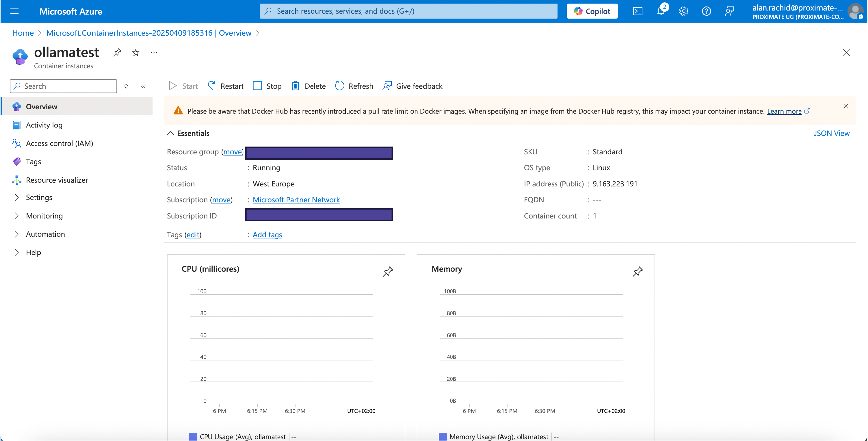This screenshot has width=868, height=441.
Task: Open the Azure portal hamburger menu
Action: 14,11
